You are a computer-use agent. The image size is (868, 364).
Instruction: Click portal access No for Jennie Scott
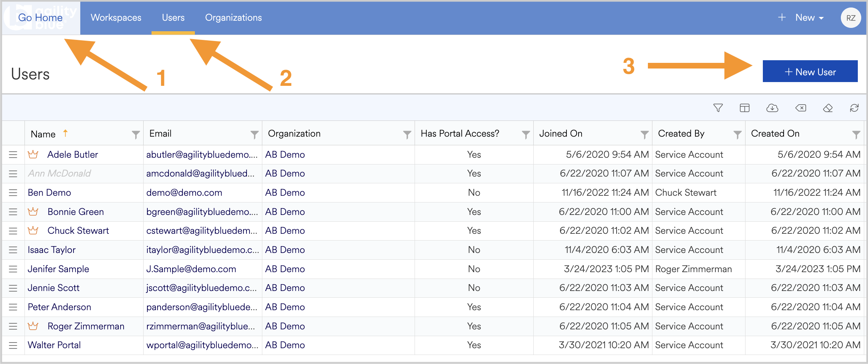(x=474, y=288)
